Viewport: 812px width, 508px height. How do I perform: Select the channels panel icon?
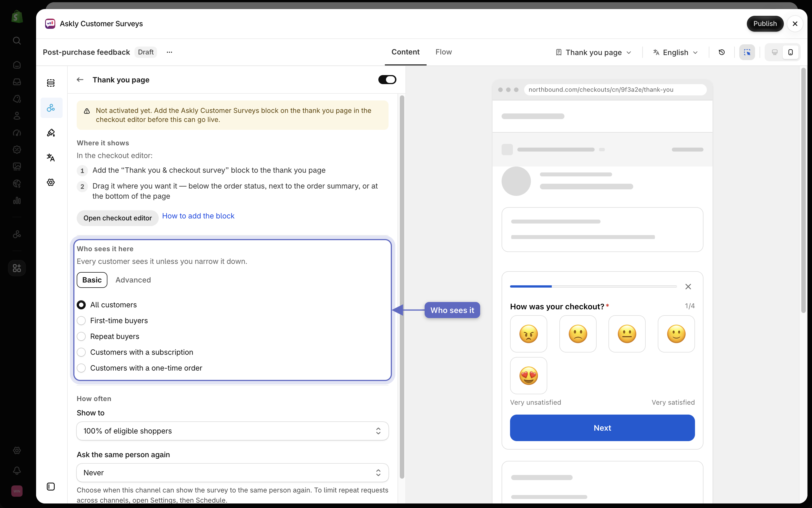coord(51,108)
